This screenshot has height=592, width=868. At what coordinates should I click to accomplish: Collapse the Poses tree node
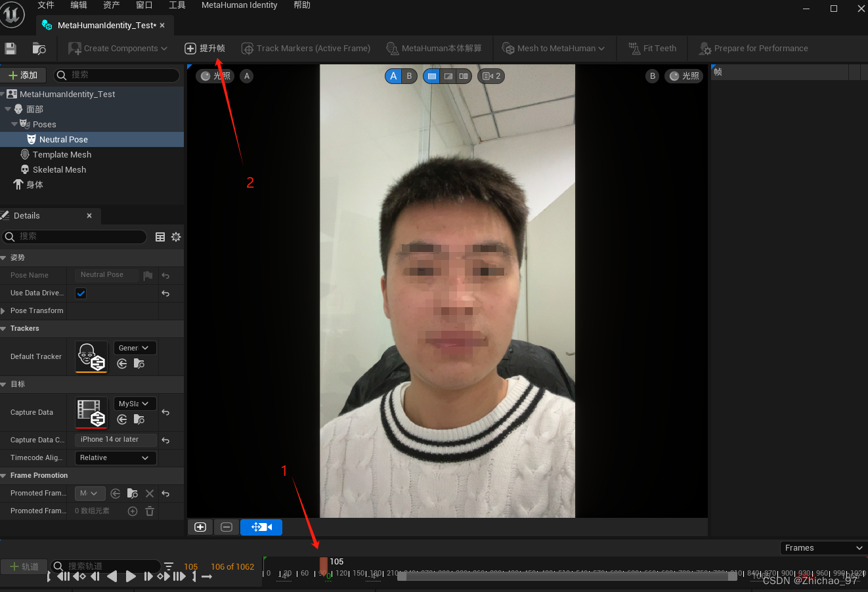coord(14,124)
